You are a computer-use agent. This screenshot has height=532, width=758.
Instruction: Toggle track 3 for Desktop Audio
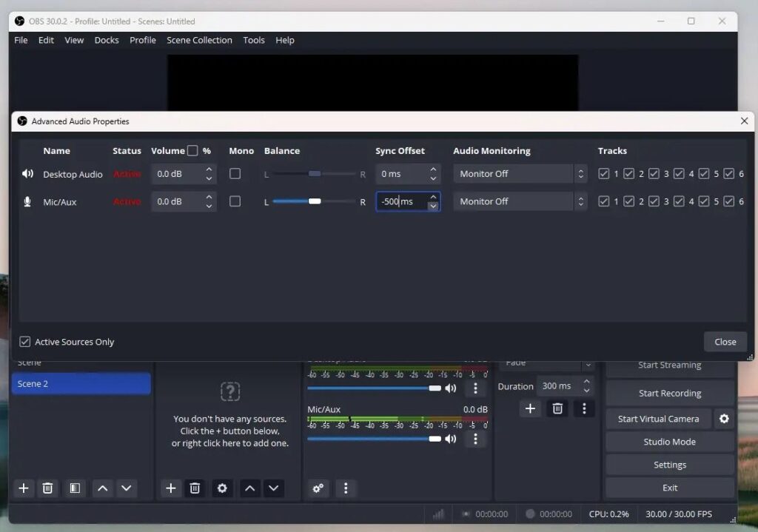(x=654, y=173)
